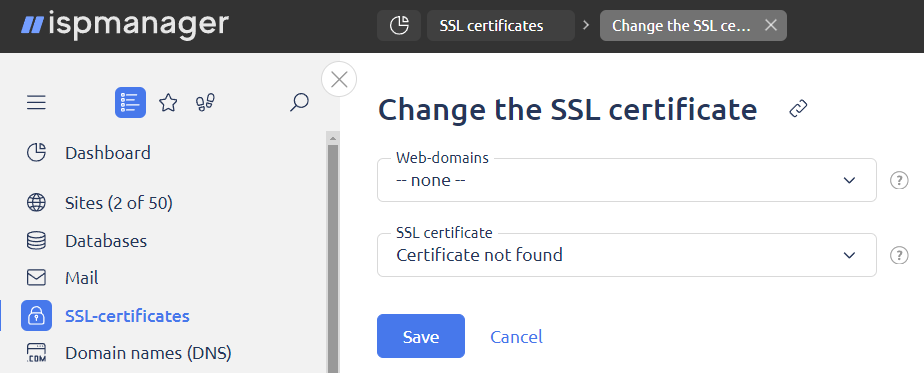This screenshot has height=373, width=924.
Task: Collapse the sidebar with the round X button
Action: pyautogui.click(x=339, y=79)
